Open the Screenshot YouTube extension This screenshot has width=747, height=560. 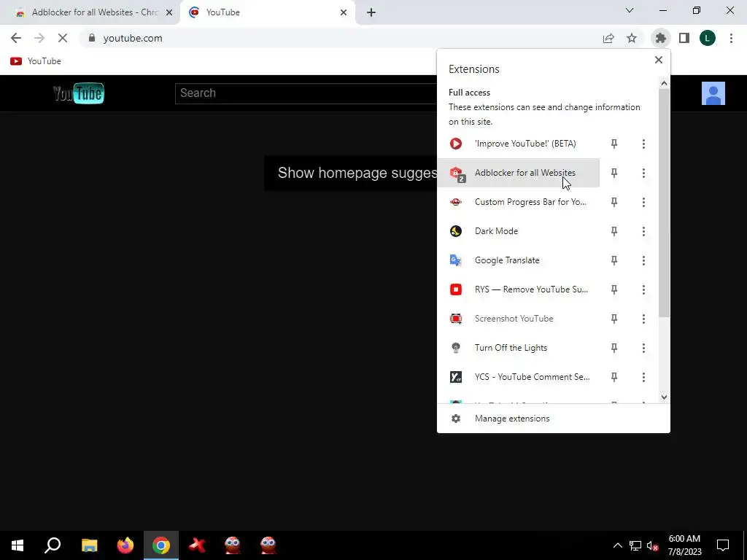coord(519,319)
